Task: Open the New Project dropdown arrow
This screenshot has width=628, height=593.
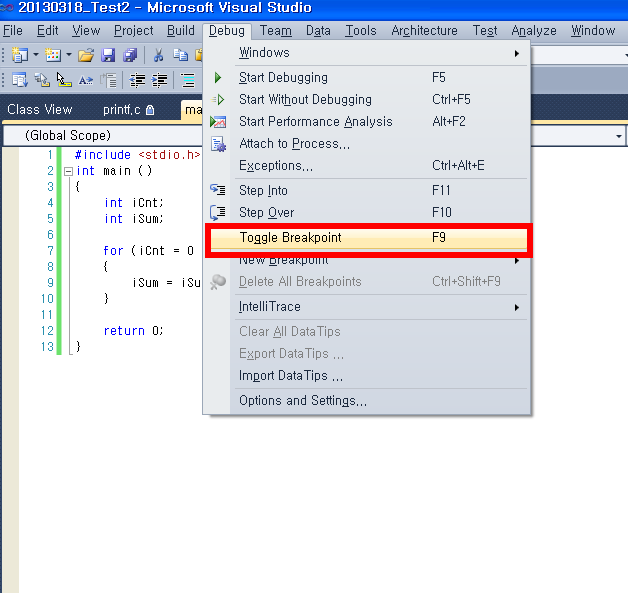Action: click(36, 55)
